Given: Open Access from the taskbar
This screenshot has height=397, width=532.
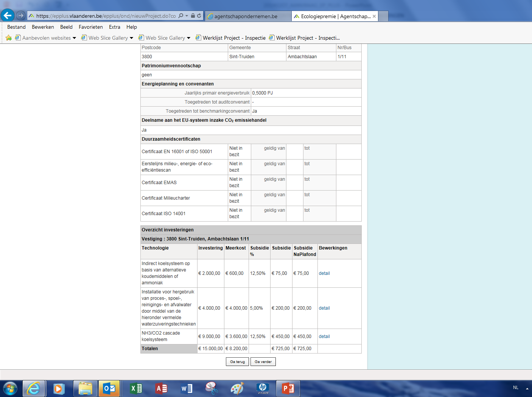Looking at the screenshot, I should coord(161,388).
